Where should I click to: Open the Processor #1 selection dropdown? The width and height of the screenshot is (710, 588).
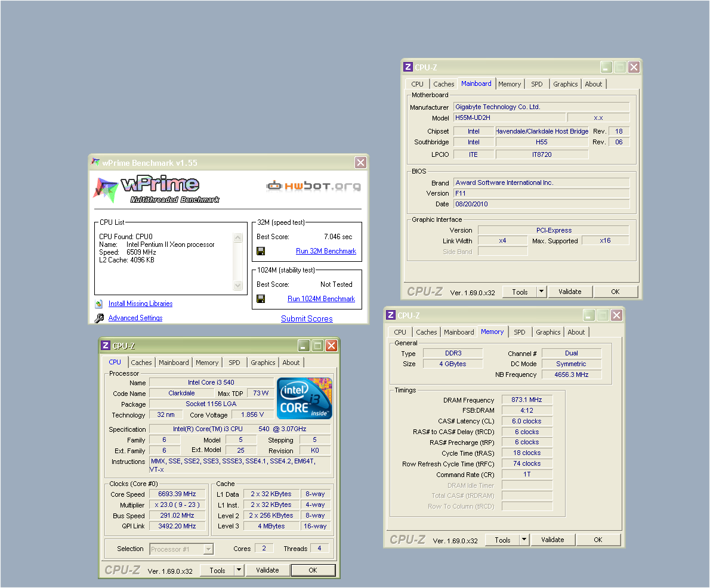click(x=208, y=549)
